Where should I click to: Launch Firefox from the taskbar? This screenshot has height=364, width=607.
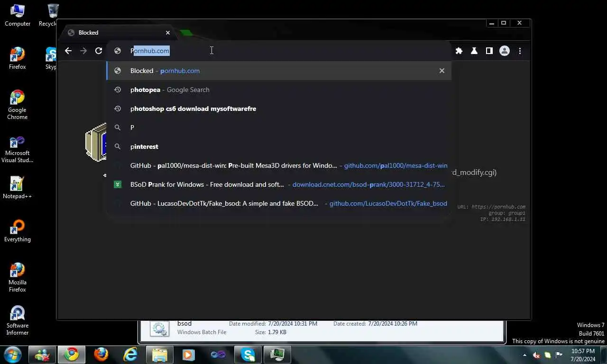[x=101, y=355]
